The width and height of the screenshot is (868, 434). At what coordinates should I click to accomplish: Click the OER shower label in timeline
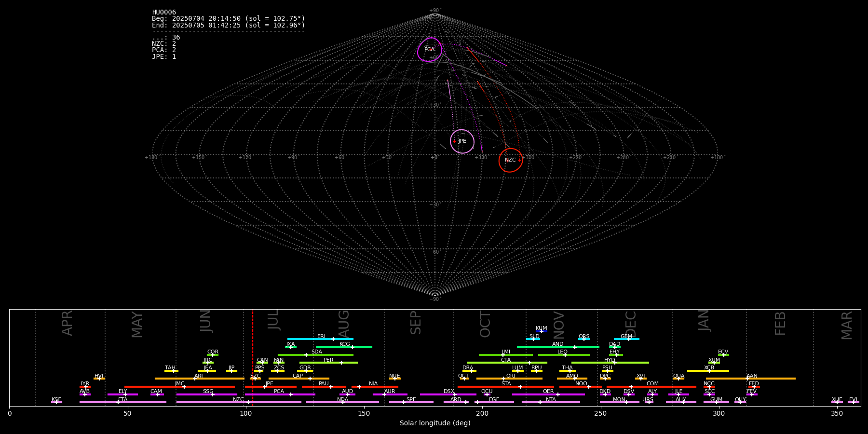click(548, 392)
